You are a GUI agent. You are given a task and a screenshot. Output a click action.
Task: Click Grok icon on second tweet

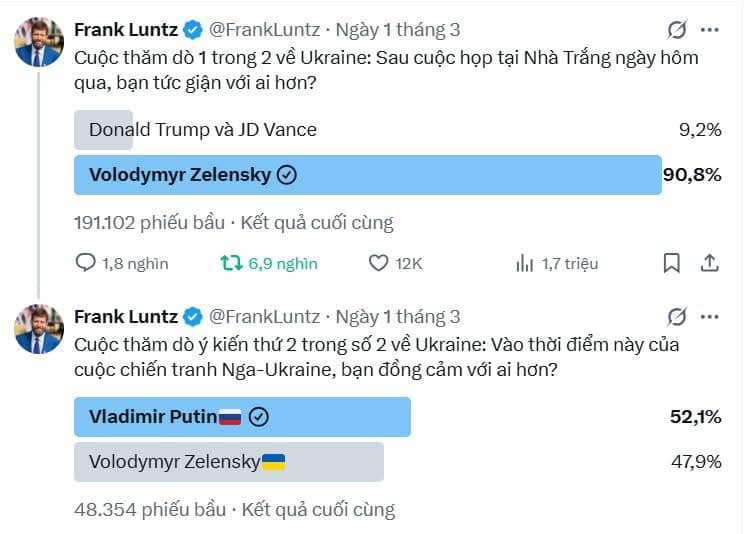pos(677,317)
